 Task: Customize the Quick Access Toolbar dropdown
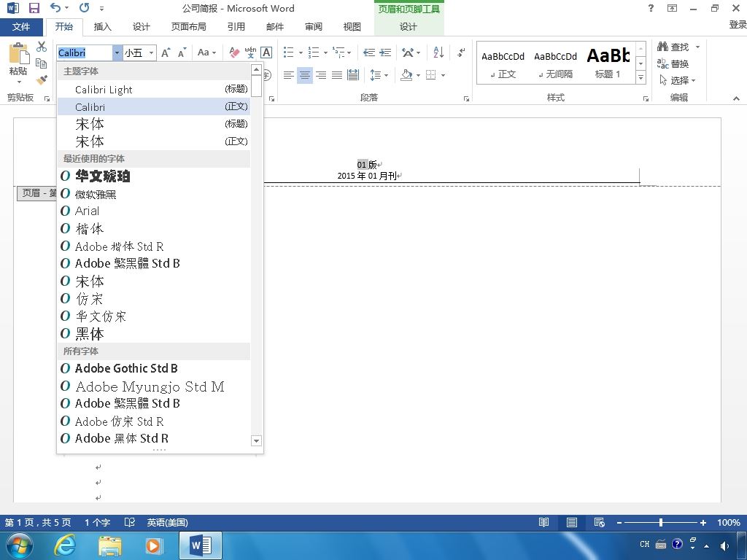pos(101,9)
